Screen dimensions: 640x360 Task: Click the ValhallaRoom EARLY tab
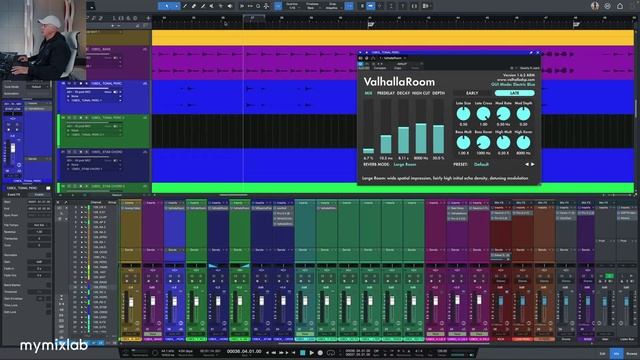point(472,93)
